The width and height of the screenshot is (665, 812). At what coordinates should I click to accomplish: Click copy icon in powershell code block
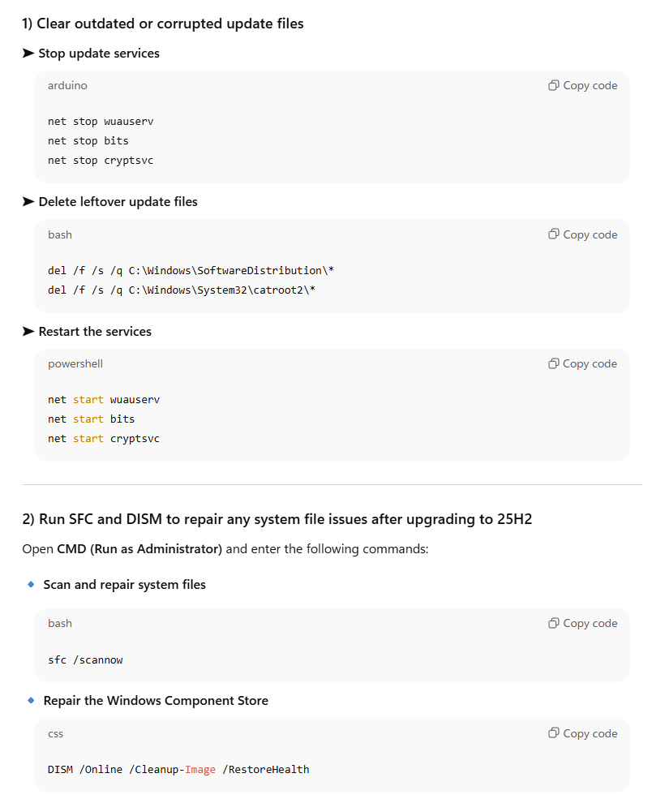(554, 363)
